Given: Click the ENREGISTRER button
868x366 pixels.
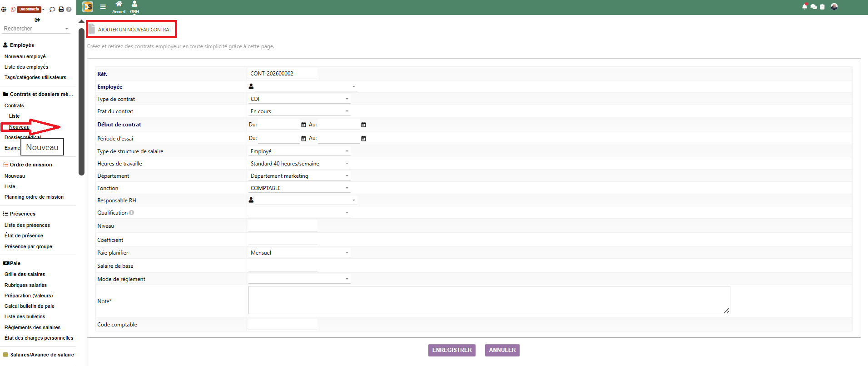Looking at the screenshot, I should tap(452, 350).
